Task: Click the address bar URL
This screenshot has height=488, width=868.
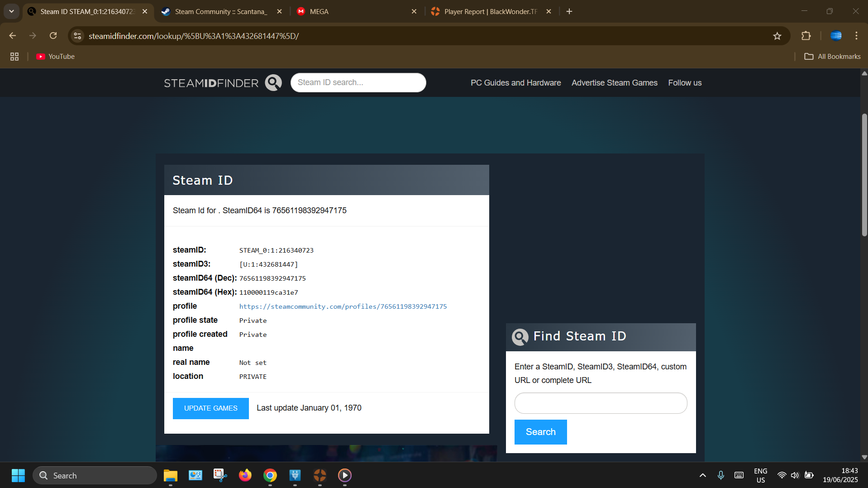Action: tap(194, 36)
